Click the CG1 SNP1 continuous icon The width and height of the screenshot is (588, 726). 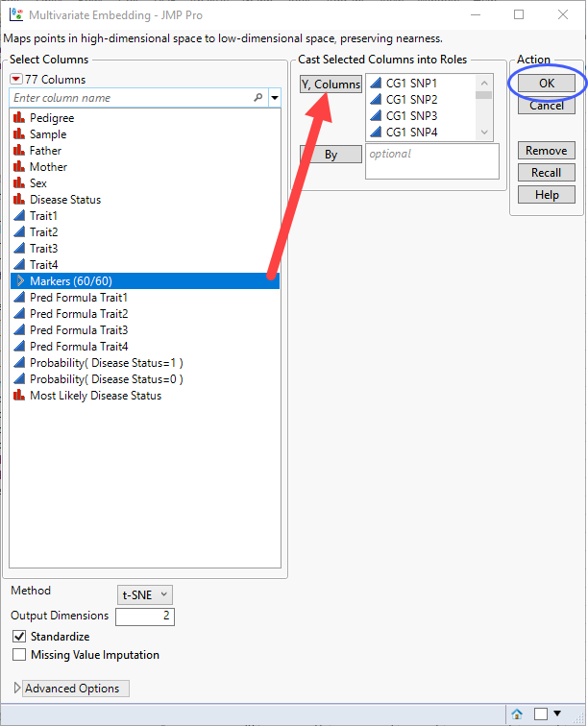pyautogui.click(x=376, y=83)
